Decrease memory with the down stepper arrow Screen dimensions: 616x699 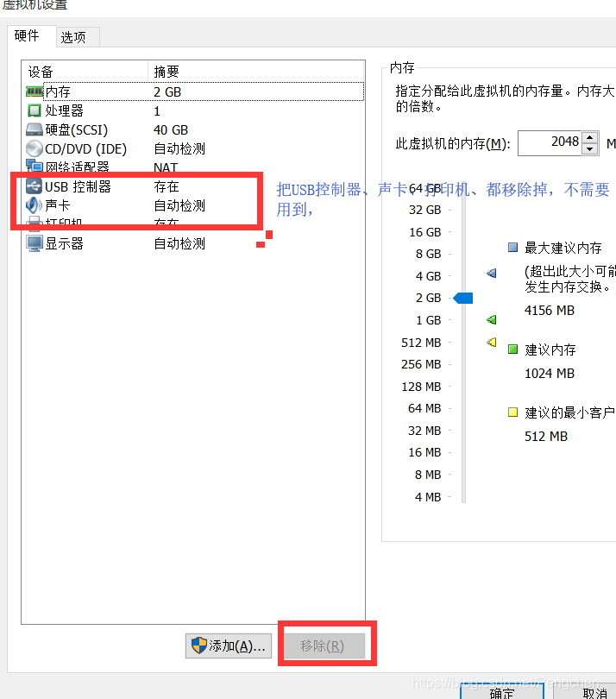coord(590,149)
